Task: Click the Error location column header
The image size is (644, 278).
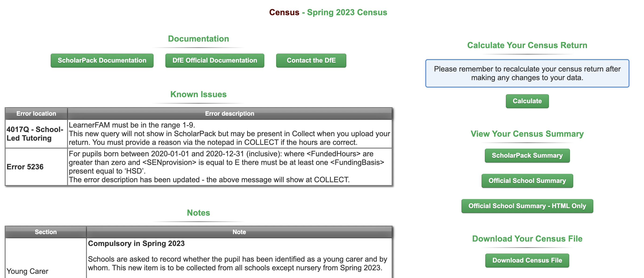Action: coord(36,114)
